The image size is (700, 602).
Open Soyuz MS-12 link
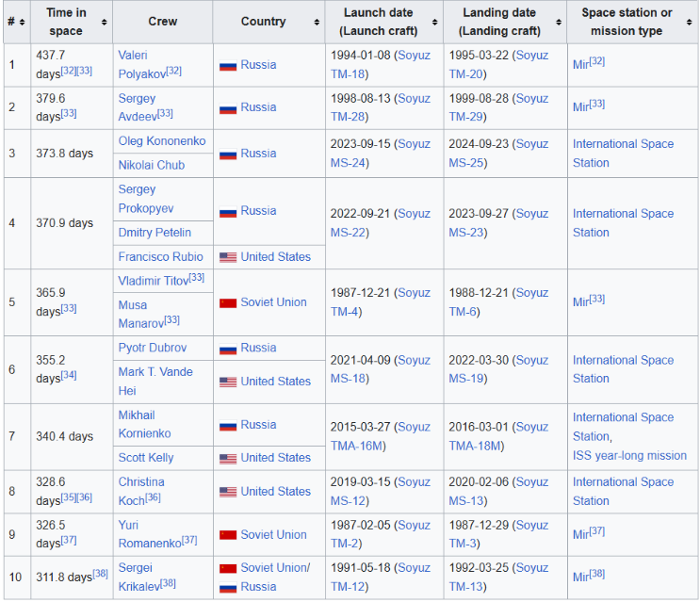point(381,492)
